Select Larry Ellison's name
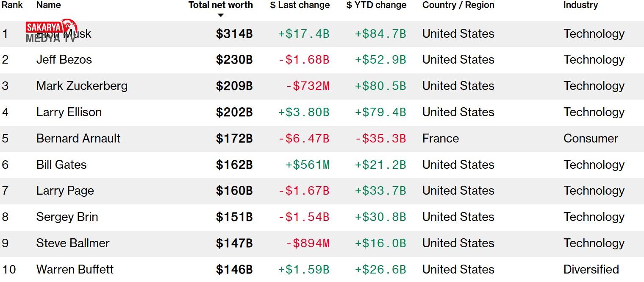This screenshot has height=282, width=644. click(69, 112)
